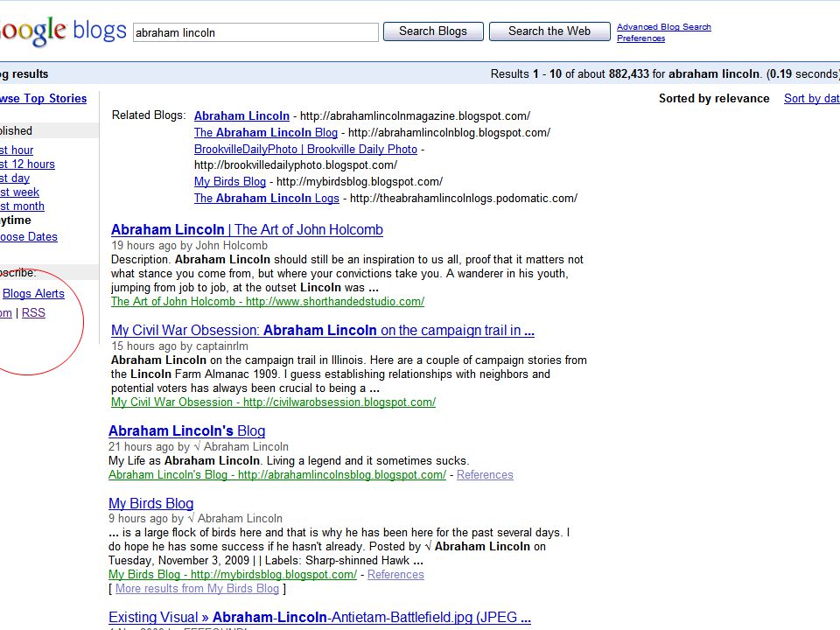Viewport: 840px width, 630px height.
Task: Click the '15 hours ago by captainrlm' text
Action: 180,346
